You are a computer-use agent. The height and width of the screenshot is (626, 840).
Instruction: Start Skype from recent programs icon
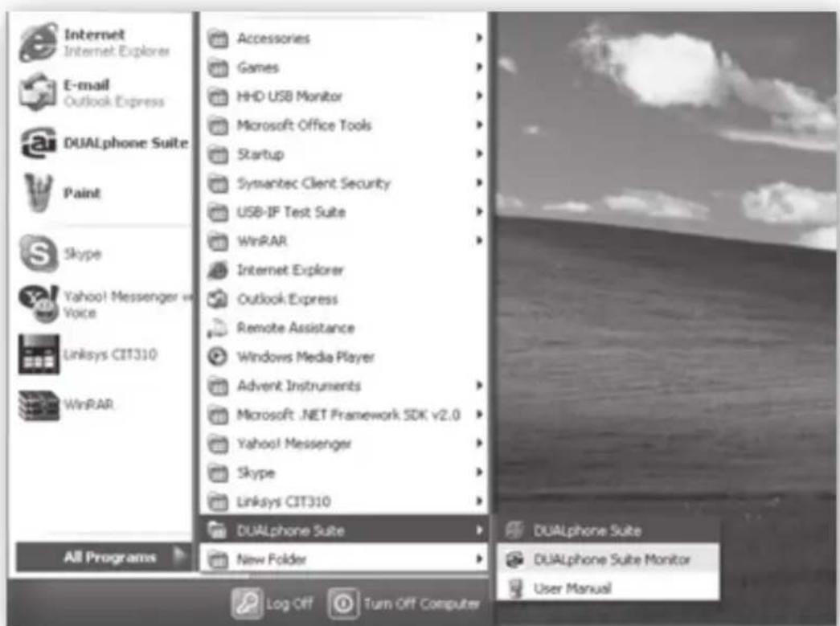tap(38, 253)
